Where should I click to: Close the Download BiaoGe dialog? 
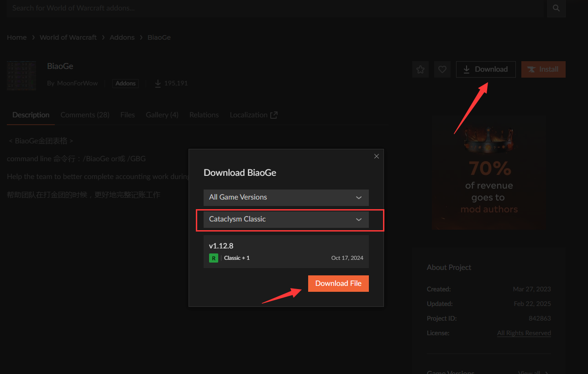click(377, 156)
